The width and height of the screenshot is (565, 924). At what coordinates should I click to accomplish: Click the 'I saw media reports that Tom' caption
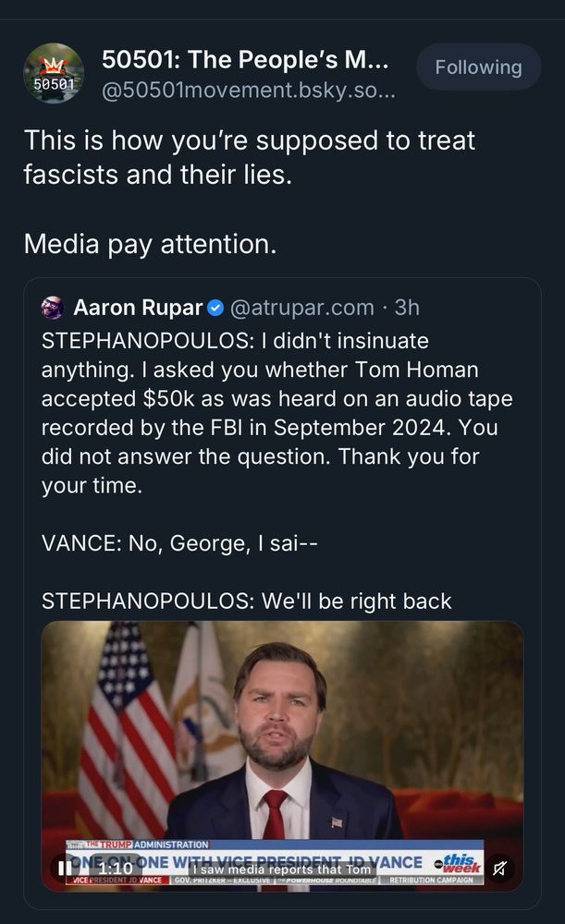tap(285, 869)
